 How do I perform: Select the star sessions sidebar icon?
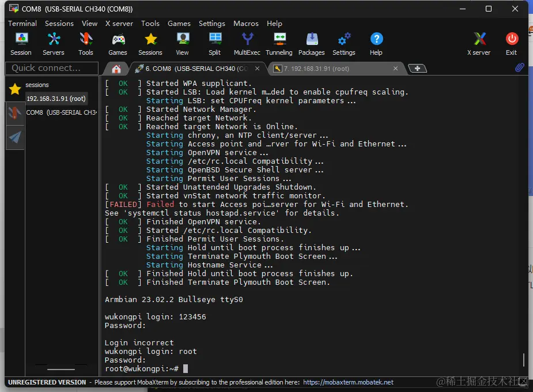point(14,88)
